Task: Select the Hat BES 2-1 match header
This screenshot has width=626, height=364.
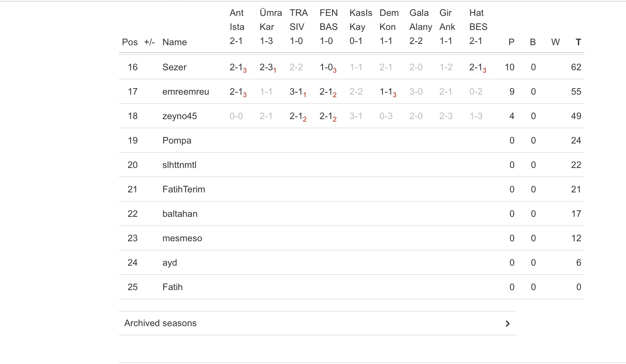Action: point(478,27)
